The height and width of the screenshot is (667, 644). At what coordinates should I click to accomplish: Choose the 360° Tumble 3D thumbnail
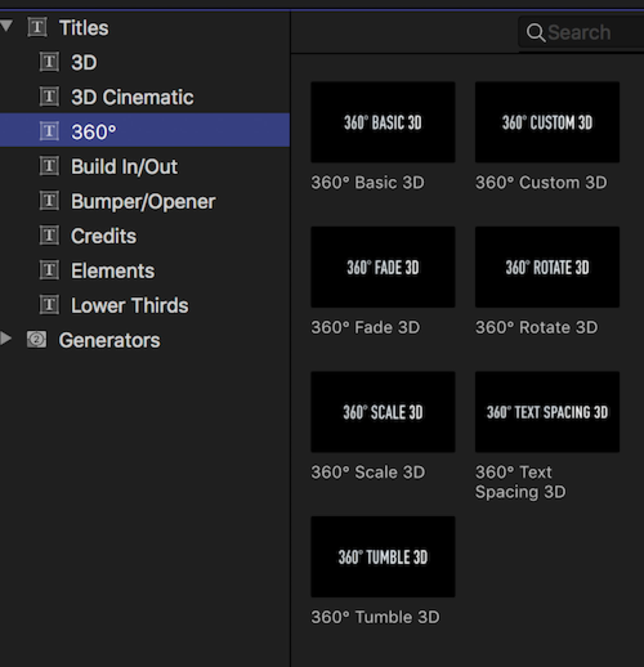[x=383, y=557]
